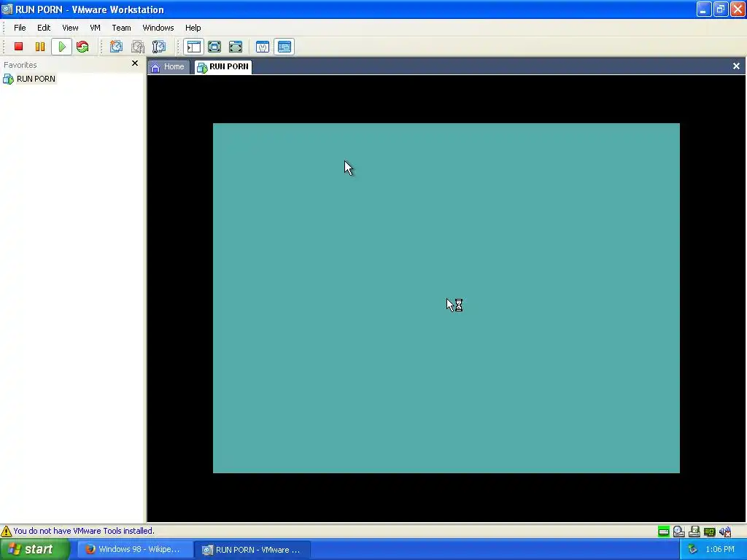
Task: Close the current virtual machine tab
Action: (736, 66)
